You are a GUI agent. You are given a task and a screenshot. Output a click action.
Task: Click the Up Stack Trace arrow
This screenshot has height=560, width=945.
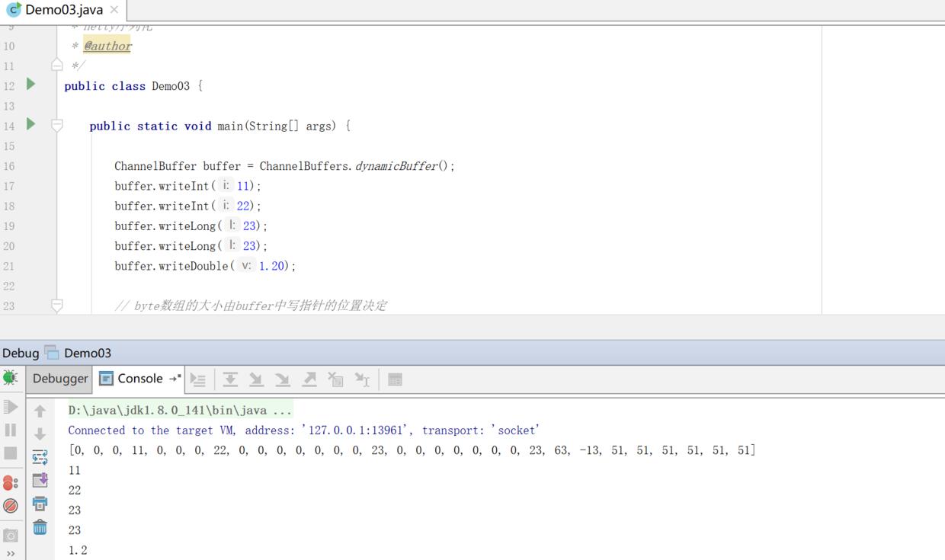pos(40,411)
